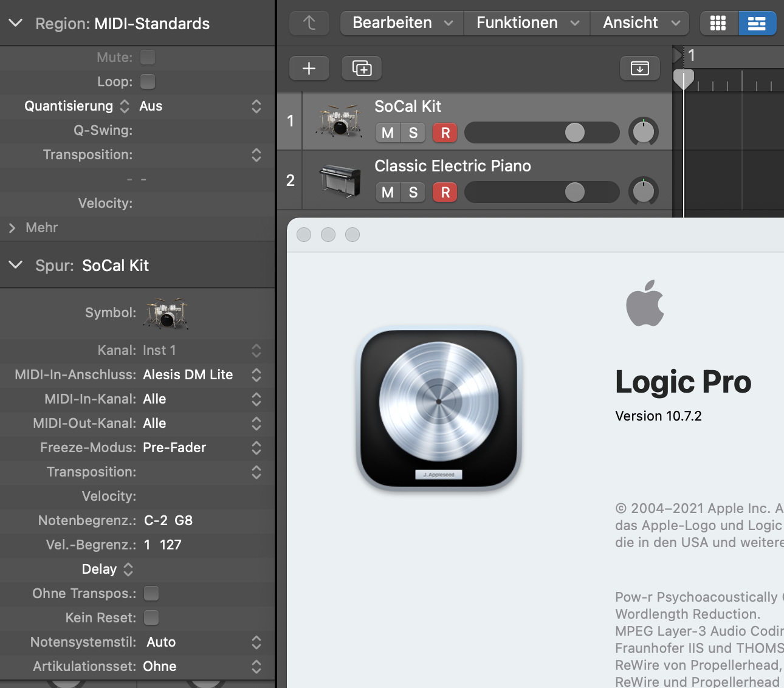Solo the Classic Electric Piano track
The width and height of the screenshot is (784, 688).
413,192
